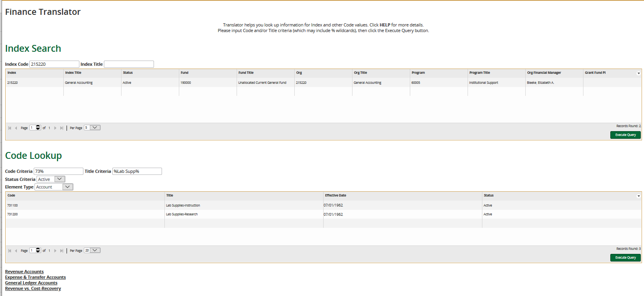Open Status Criteria dropdown
Image resolution: width=644 pixels, height=296 pixels.
tap(59, 179)
